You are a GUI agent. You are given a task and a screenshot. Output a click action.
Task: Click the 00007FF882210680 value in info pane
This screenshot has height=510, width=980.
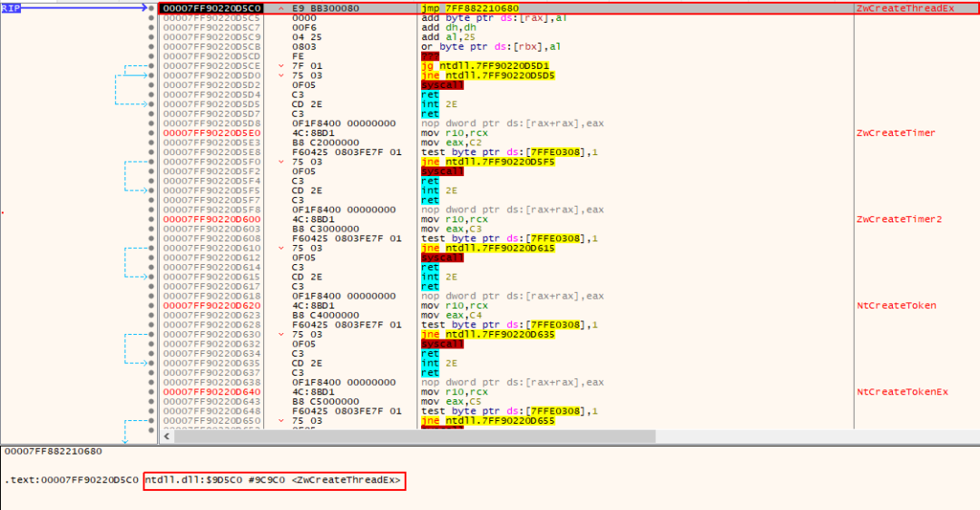54,451
